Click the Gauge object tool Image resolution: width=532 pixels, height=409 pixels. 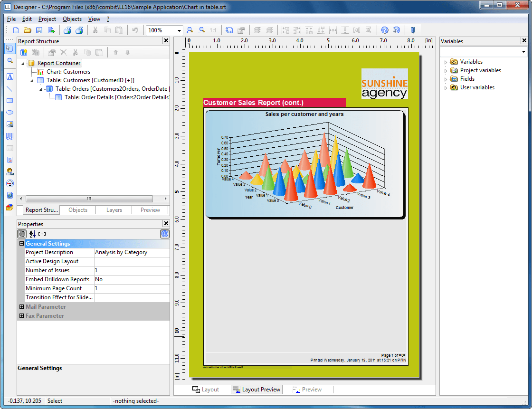click(9, 183)
